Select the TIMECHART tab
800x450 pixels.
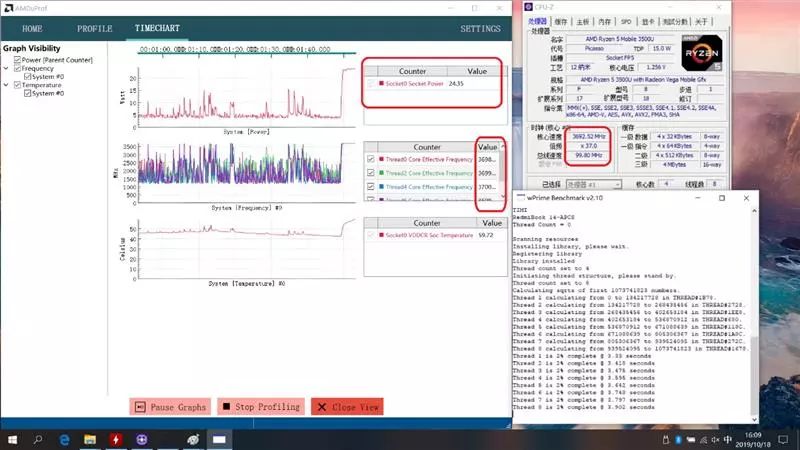click(x=157, y=28)
